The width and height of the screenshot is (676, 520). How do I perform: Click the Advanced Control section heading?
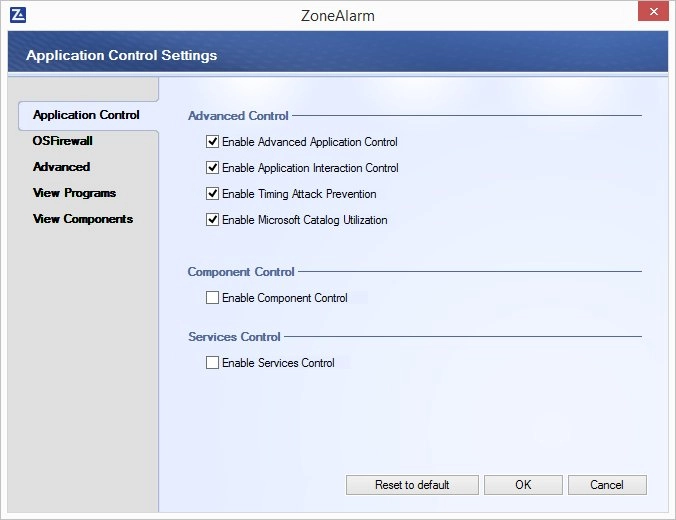(238, 116)
